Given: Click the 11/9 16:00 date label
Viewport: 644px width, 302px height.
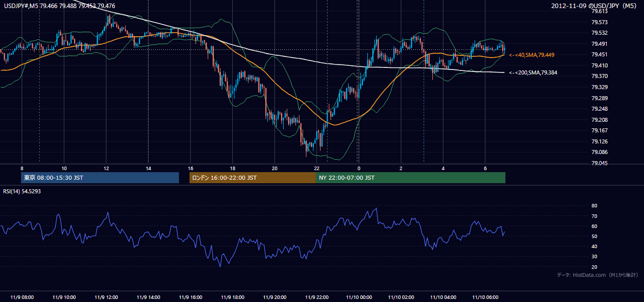Looking at the screenshot, I should pyautogui.click(x=190, y=297).
